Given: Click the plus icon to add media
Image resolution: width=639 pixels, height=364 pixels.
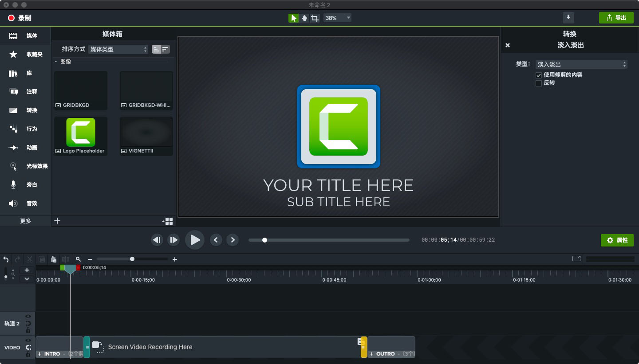Looking at the screenshot, I should pyautogui.click(x=57, y=221).
